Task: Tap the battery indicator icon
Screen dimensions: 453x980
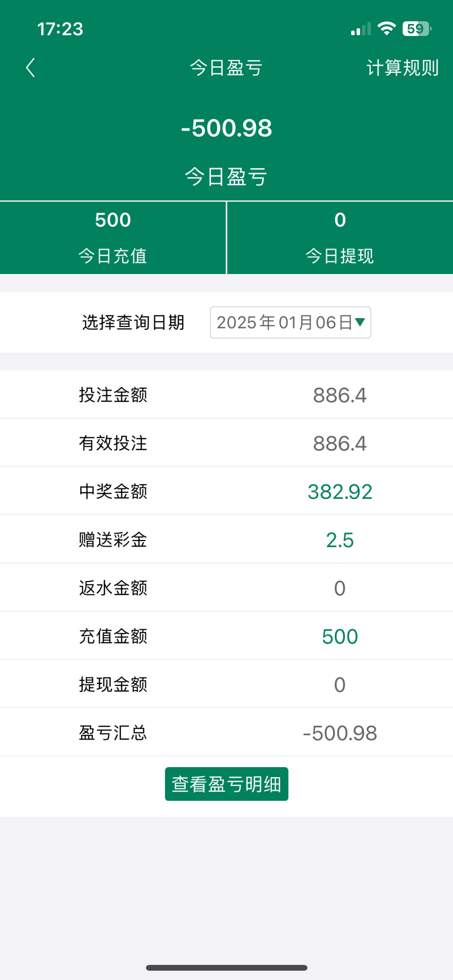Action: [417, 29]
